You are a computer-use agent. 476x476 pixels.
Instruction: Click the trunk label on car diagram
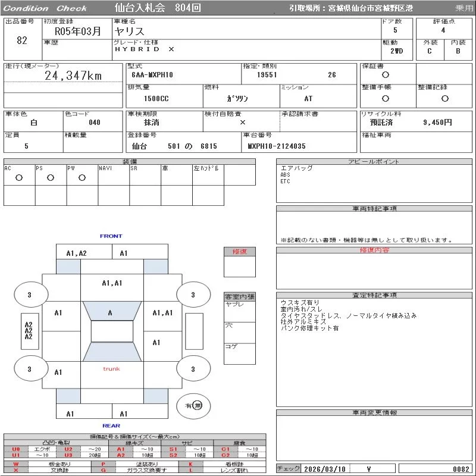pyautogui.click(x=111, y=369)
